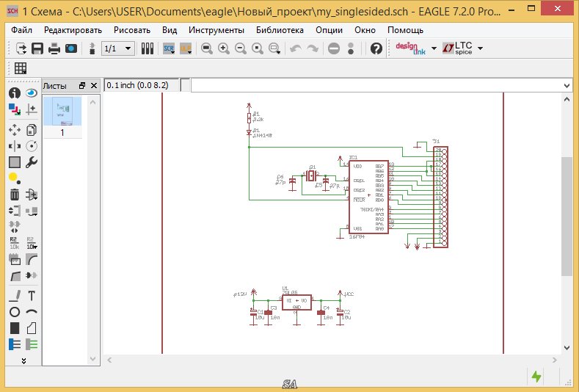Select the Wrench change tool
Viewport: 579px width, 392px height.
[32, 162]
